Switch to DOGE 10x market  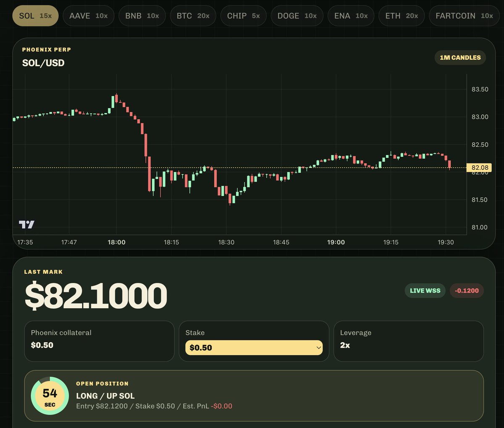pos(297,16)
